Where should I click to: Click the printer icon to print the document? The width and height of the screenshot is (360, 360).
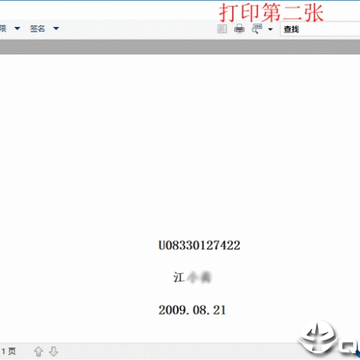pyautogui.click(x=239, y=29)
